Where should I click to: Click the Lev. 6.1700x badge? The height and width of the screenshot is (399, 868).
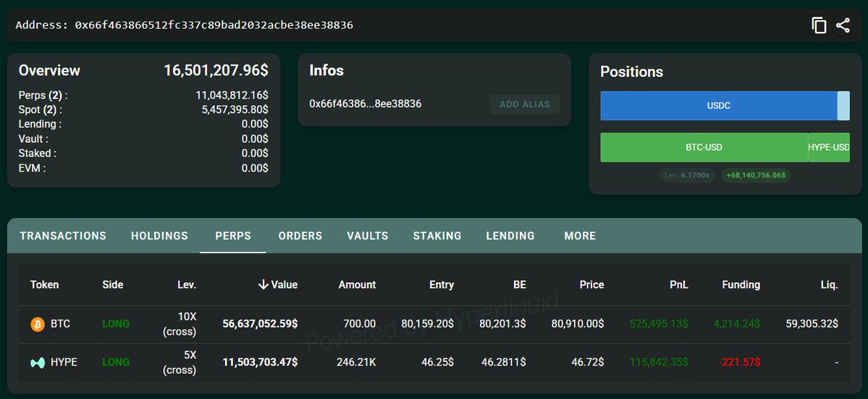click(688, 175)
